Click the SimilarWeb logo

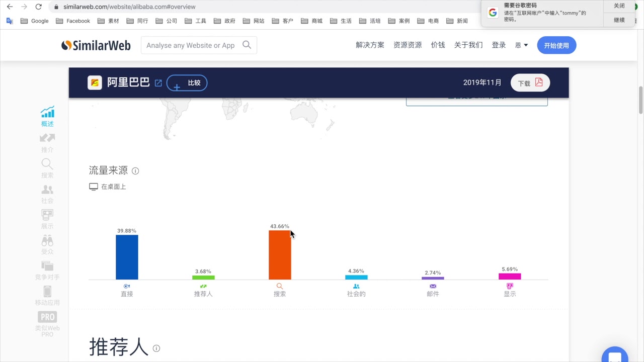click(x=96, y=45)
